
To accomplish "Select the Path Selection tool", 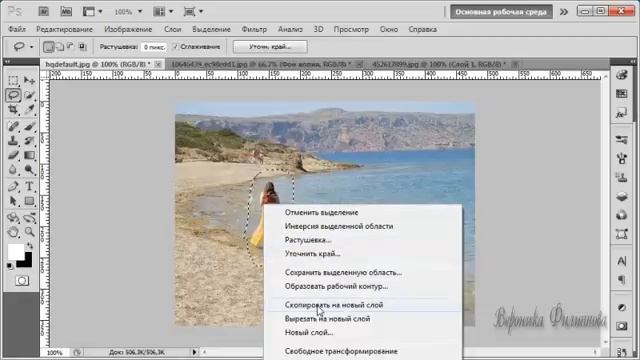I will pyautogui.click(x=13, y=201).
